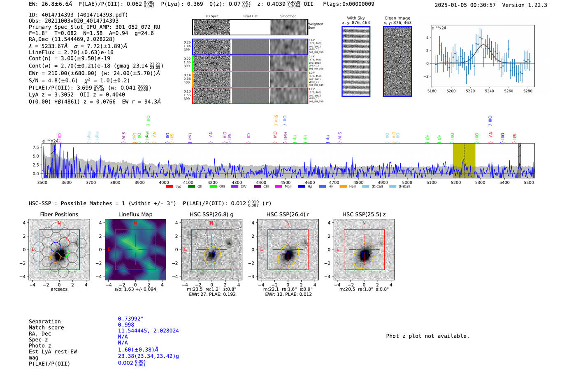
Task: Click the CIII legend color swatch
Action: pos(258,186)
